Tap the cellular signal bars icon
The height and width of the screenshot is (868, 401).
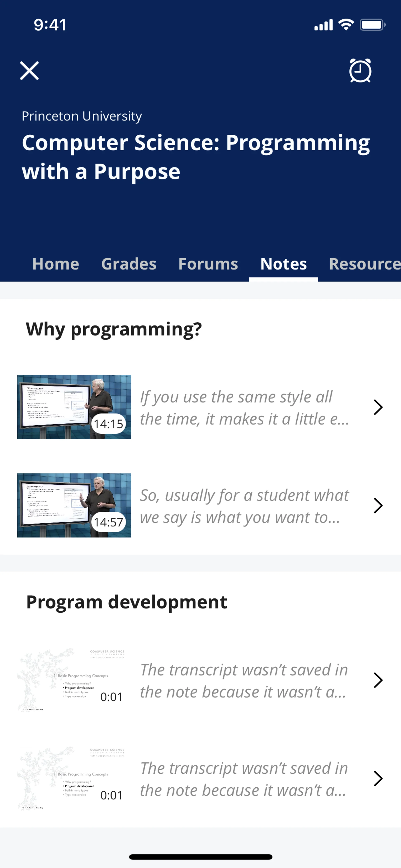323,25
